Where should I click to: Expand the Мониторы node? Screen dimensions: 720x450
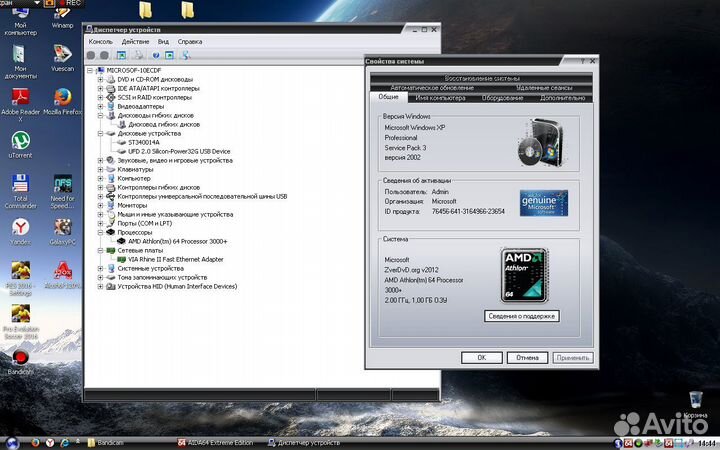[x=100, y=206]
